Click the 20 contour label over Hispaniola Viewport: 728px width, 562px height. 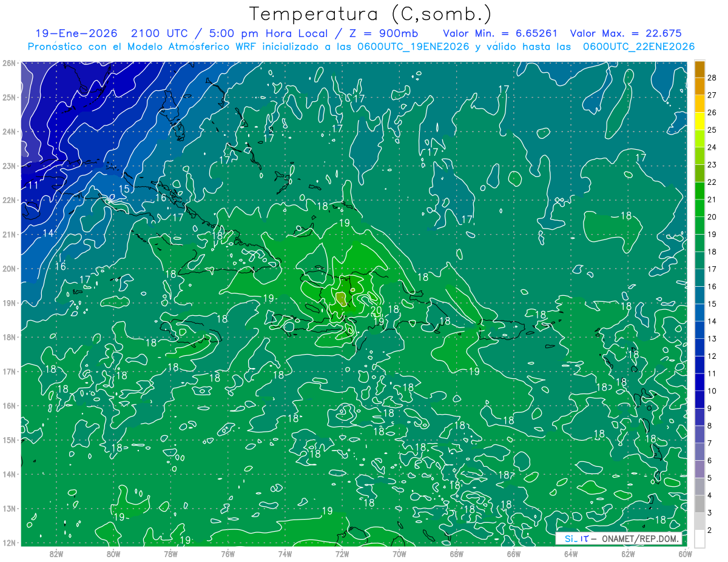coord(376,310)
